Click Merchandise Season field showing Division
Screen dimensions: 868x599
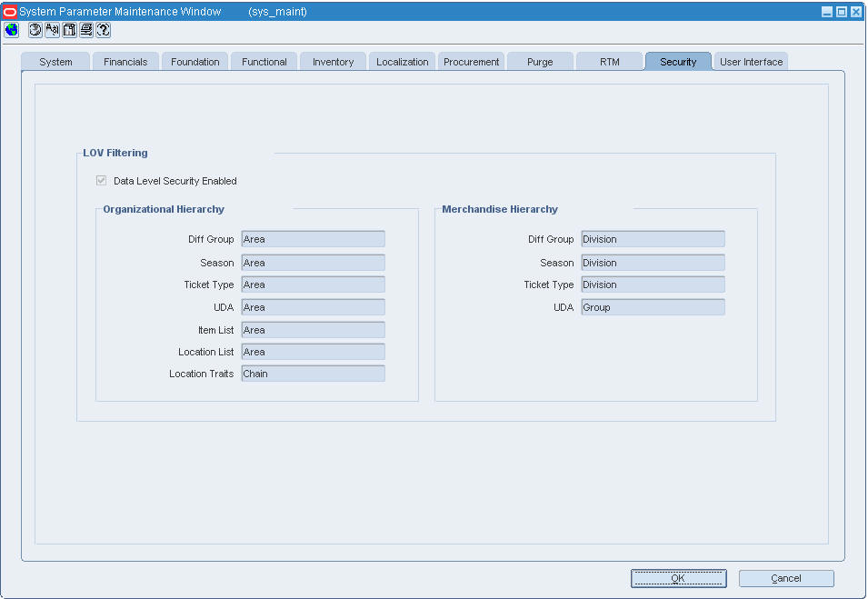pyautogui.click(x=653, y=263)
